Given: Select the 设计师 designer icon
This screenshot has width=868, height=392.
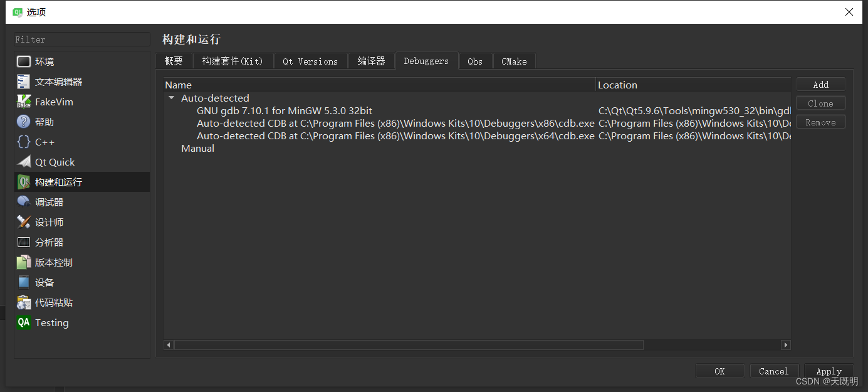Looking at the screenshot, I should point(24,222).
